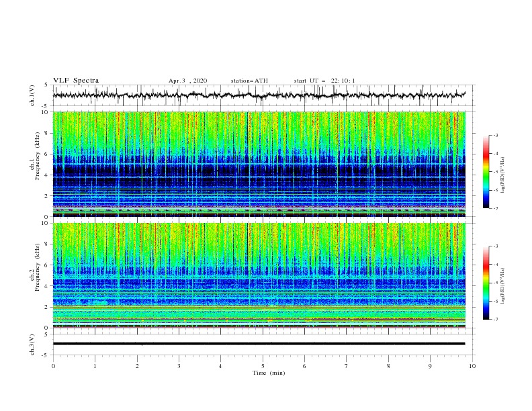This screenshot has width=532, height=411.
Task: Click the "4" frequency tick on ch.2 spectrogram
Action: (x=47, y=286)
